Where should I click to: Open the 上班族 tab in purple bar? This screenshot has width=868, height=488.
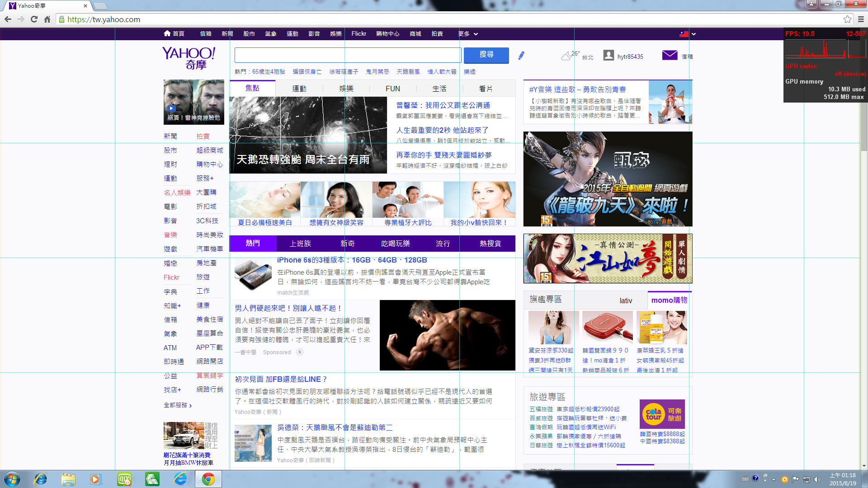tap(300, 244)
